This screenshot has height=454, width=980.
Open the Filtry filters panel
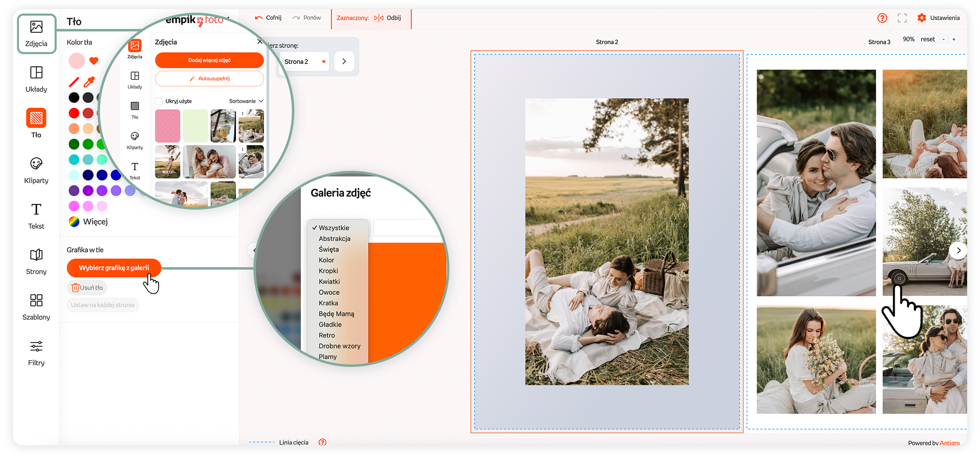[36, 353]
